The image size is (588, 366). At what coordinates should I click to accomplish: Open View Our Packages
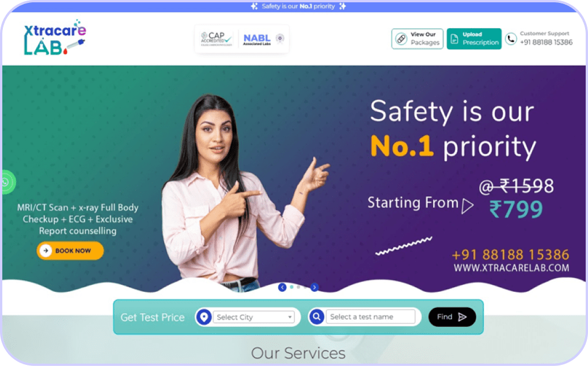pos(418,39)
